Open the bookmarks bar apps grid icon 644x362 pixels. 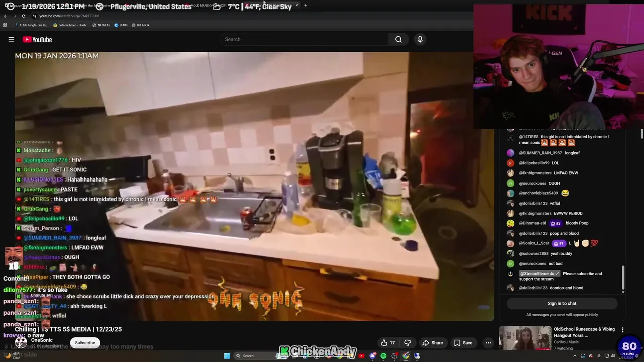click(5, 25)
